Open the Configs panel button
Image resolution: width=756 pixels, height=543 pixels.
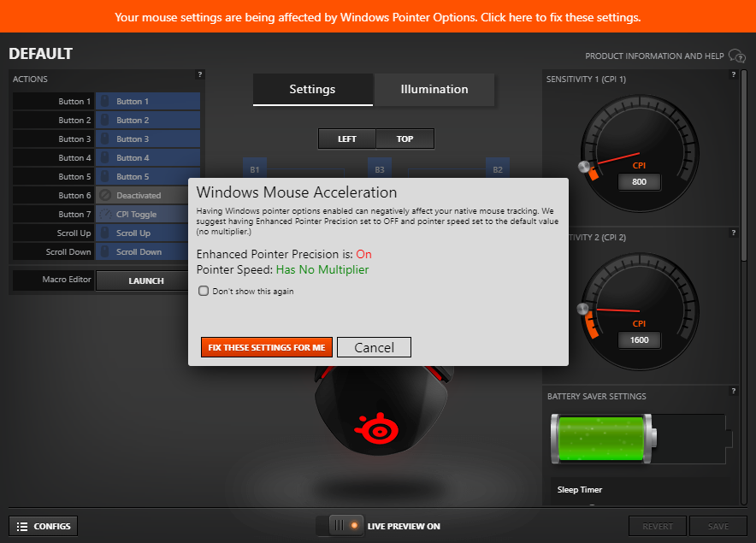pos(44,526)
